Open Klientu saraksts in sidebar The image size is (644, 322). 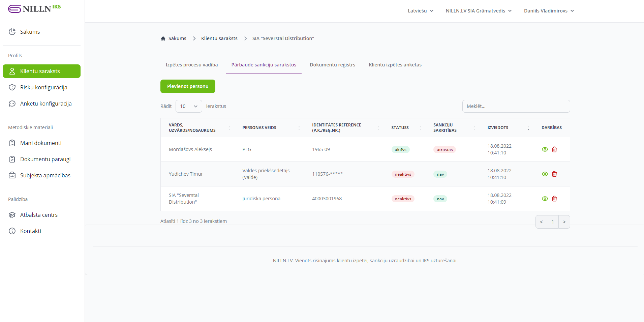pyautogui.click(x=41, y=71)
